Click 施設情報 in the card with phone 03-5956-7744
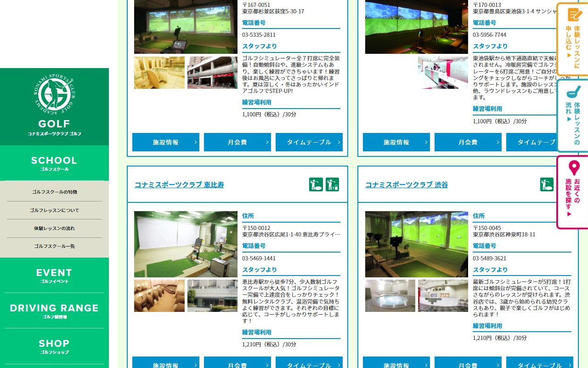588x368 pixels. tap(396, 142)
